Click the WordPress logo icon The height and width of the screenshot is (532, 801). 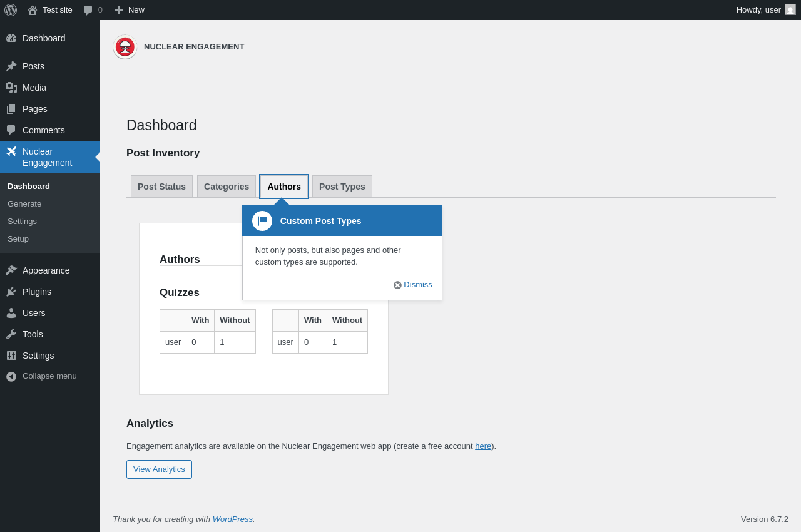tap(11, 10)
